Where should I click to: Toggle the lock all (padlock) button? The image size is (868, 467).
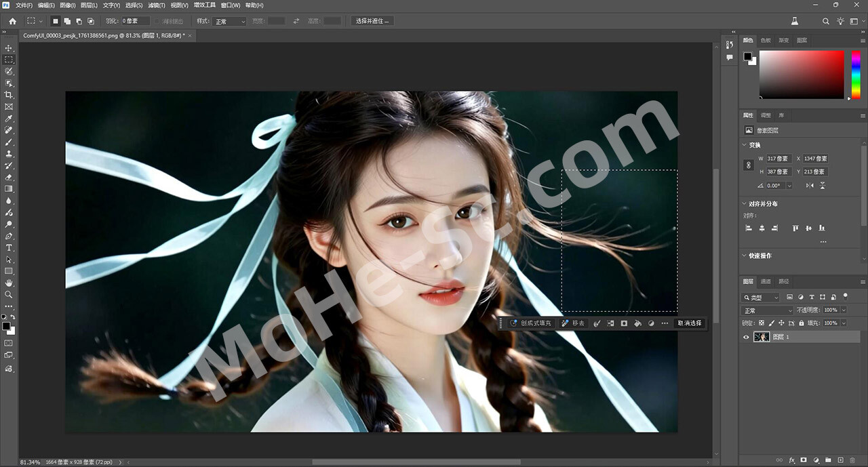coord(800,323)
